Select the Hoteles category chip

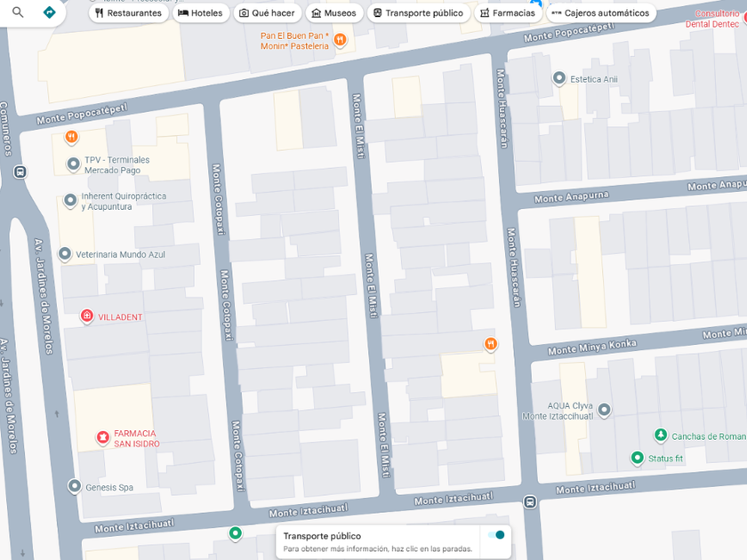click(200, 13)
